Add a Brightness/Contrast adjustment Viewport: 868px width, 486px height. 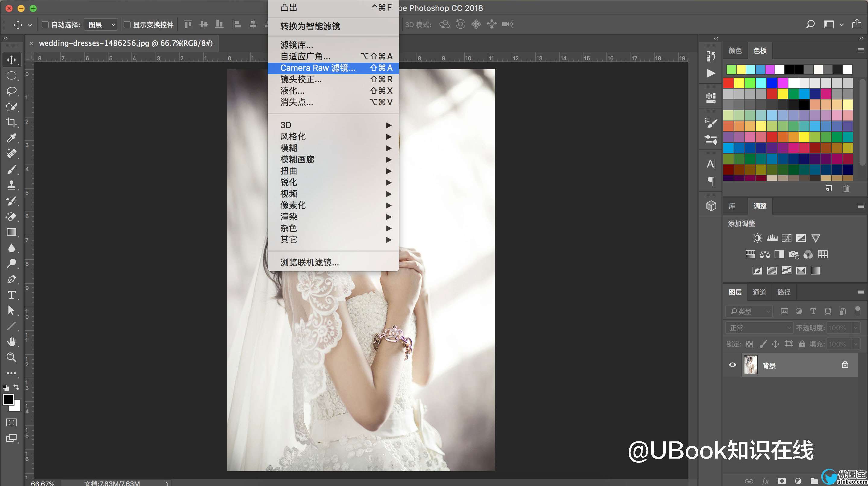click(757, 238)
